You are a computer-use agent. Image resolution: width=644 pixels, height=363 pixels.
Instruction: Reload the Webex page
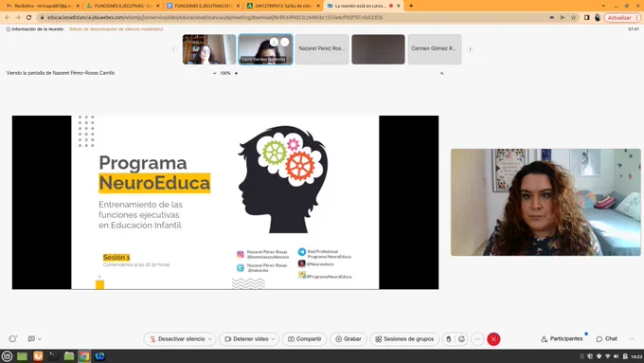[28, 18]
